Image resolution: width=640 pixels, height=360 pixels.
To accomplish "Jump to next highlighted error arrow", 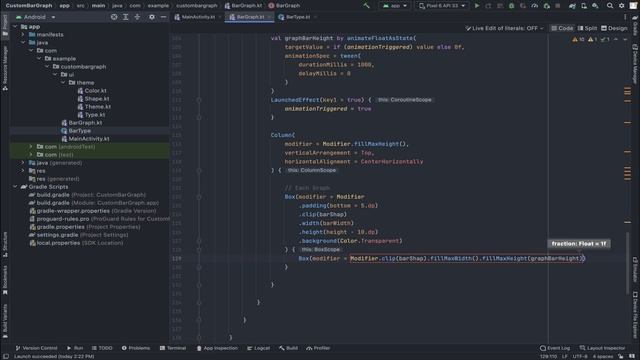I will [x=625, y=40].
